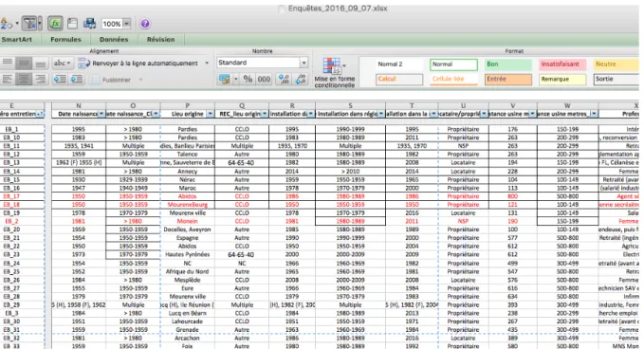
Task: Switch to the Révision tab
Action: click(160, 40)
